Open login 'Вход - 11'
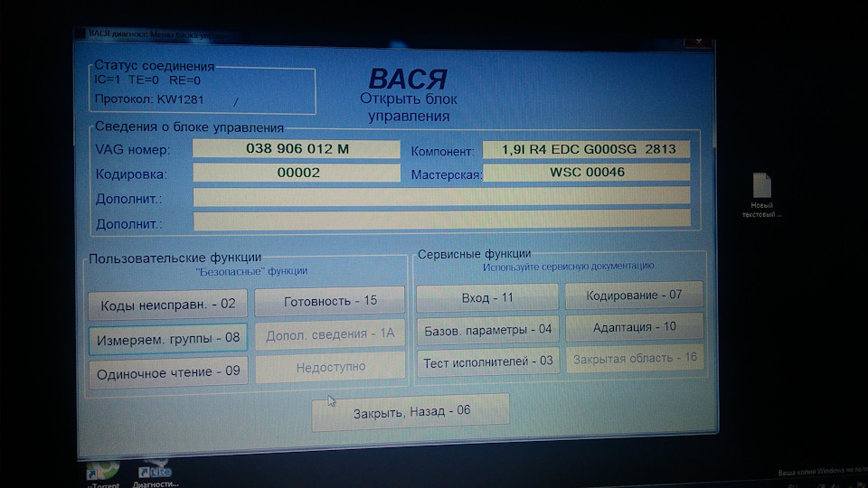The width and height of the screenshot is (868, 488). pyautogui.click(x=487, y=297)
